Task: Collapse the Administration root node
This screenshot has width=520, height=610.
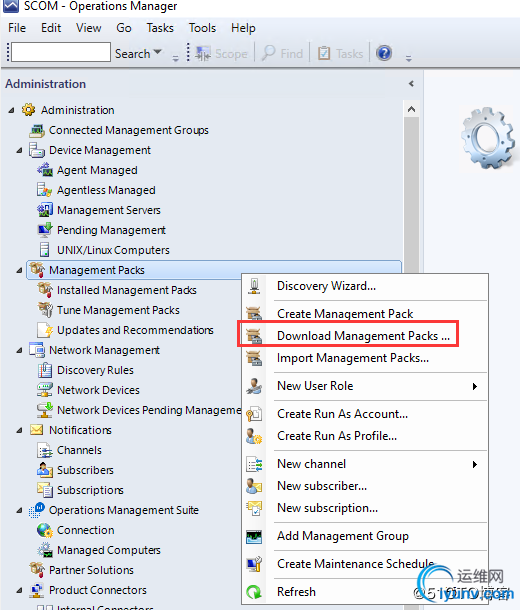Action: click(11, 110)
